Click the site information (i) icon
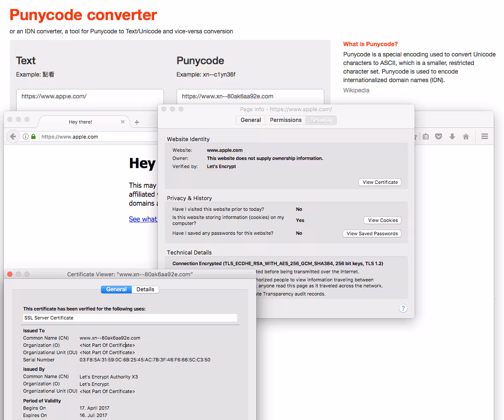Screen dimensions: 504x420 (x=26, y=137)
